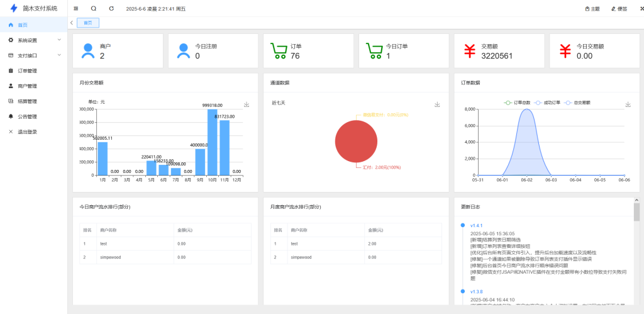
Task: Click the search magnifier icon in top bar
Action: [94, 9]
